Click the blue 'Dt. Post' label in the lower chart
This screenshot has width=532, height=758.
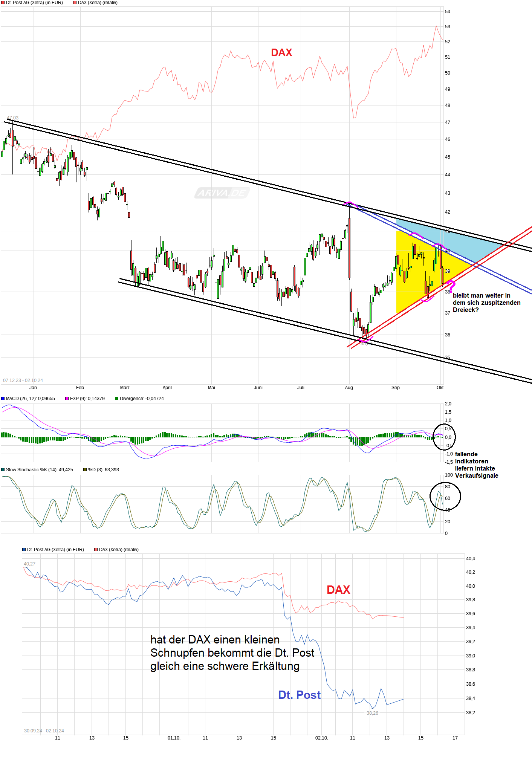click(x=299, y=695)
